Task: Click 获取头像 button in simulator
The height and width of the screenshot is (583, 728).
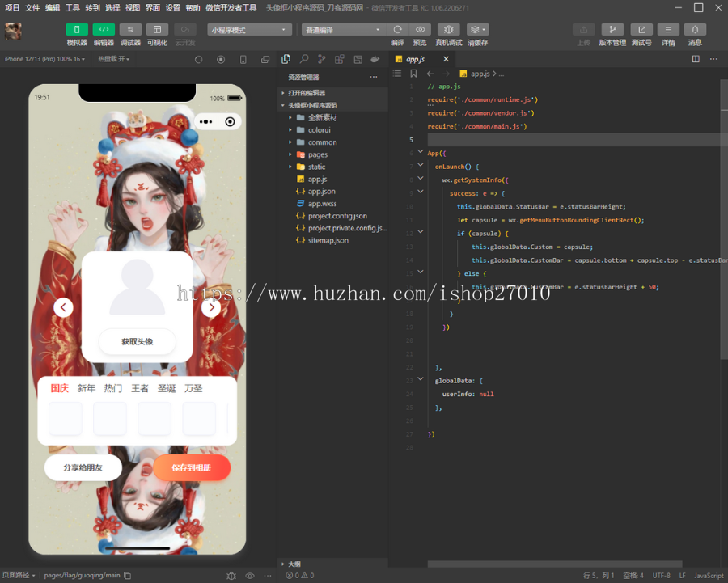Action: (x=137, y=341)
